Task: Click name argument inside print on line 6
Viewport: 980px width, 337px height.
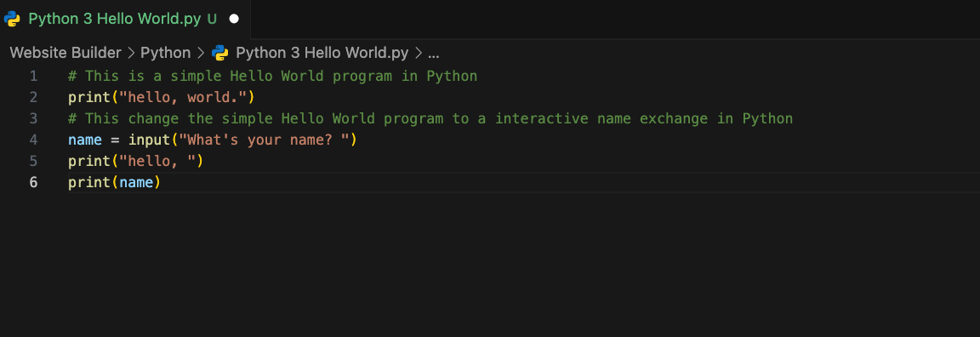Action: (136, 183)
